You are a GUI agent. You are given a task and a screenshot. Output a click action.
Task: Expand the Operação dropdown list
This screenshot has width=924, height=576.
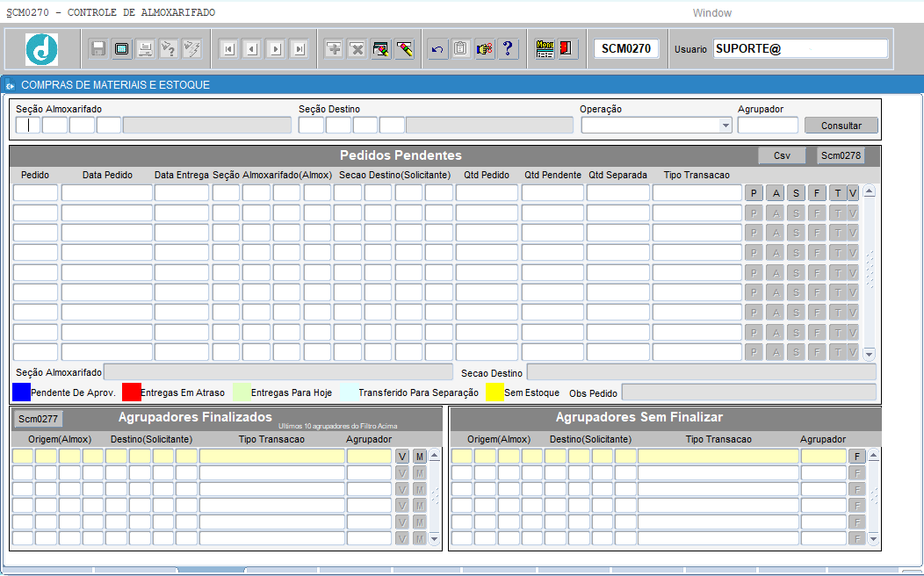point(725,126)
